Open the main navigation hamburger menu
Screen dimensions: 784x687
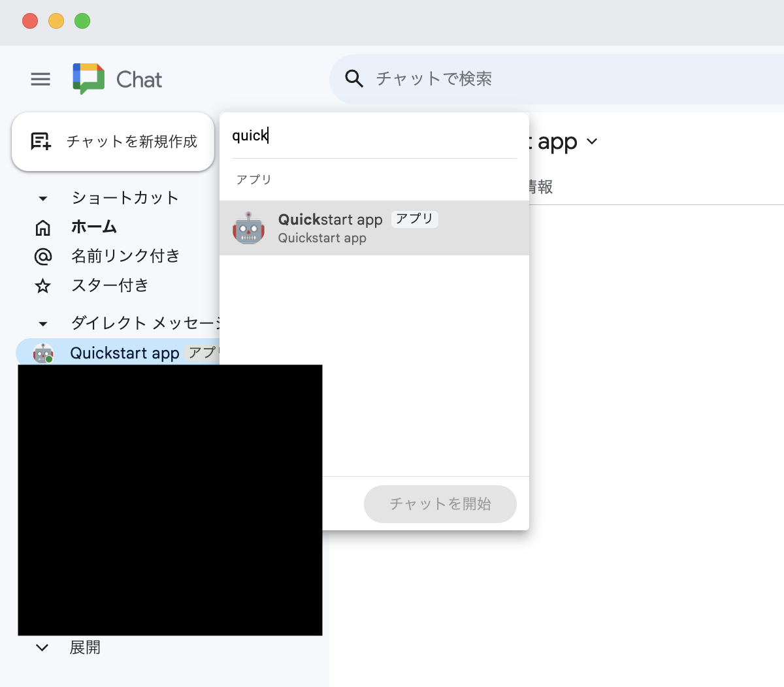pos(41,78)
